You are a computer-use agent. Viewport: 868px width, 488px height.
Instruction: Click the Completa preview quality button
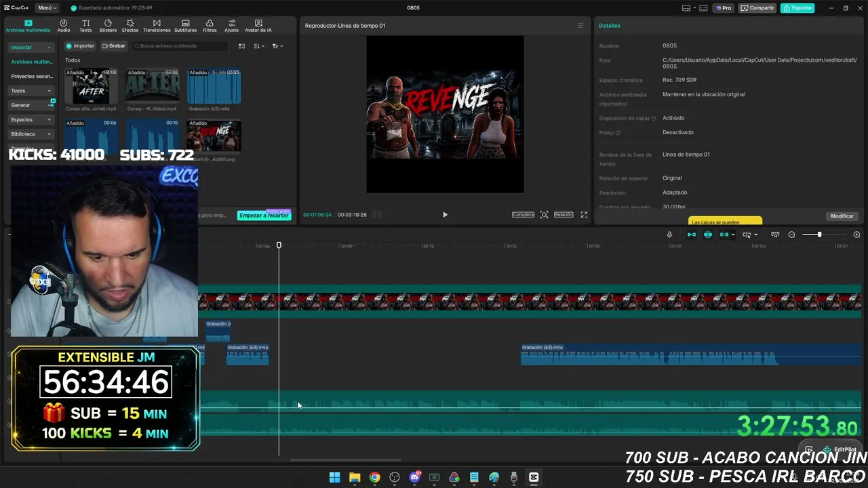[x=523, y=215]
